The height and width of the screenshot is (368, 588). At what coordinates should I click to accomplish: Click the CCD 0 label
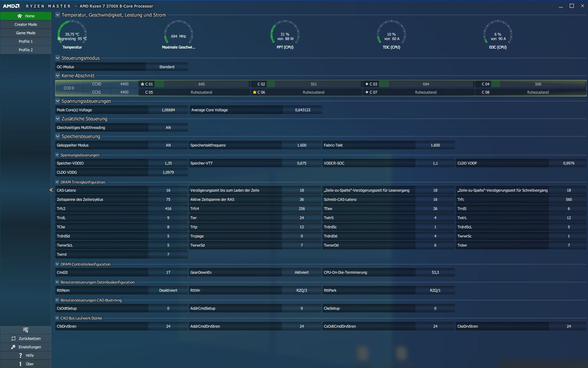pyautogui.click(x=69, y=88)
